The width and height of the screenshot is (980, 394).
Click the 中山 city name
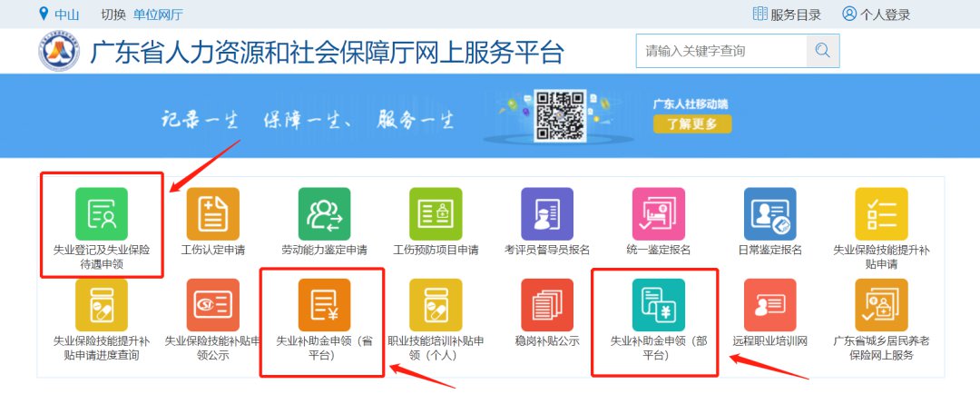(67, 15)
